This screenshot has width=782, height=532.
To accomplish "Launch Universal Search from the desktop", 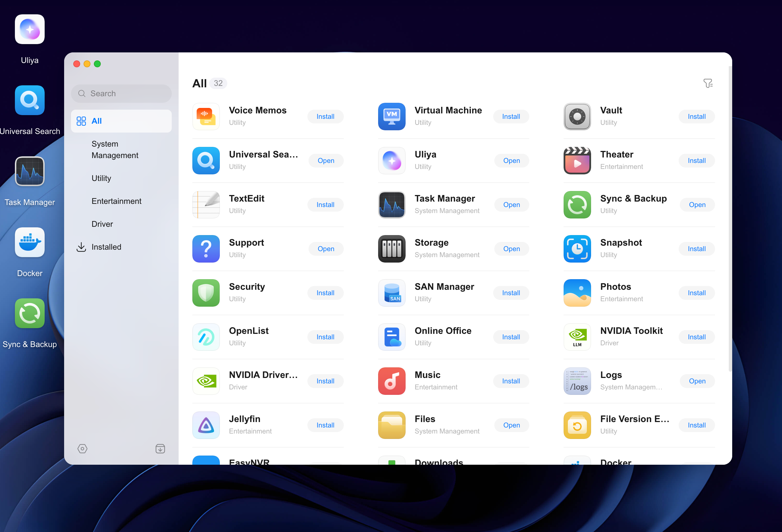I will 29,100.
